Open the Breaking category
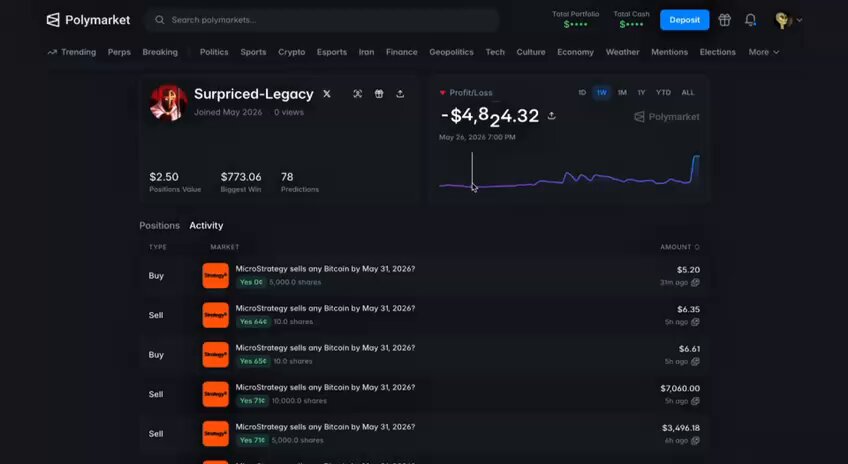848x464 pixels. 160,52
